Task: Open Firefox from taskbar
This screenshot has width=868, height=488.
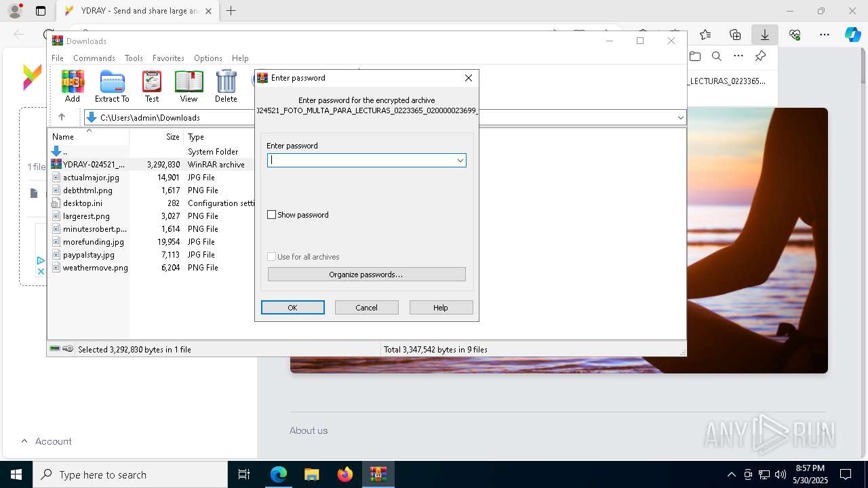Action: [345, 474]
